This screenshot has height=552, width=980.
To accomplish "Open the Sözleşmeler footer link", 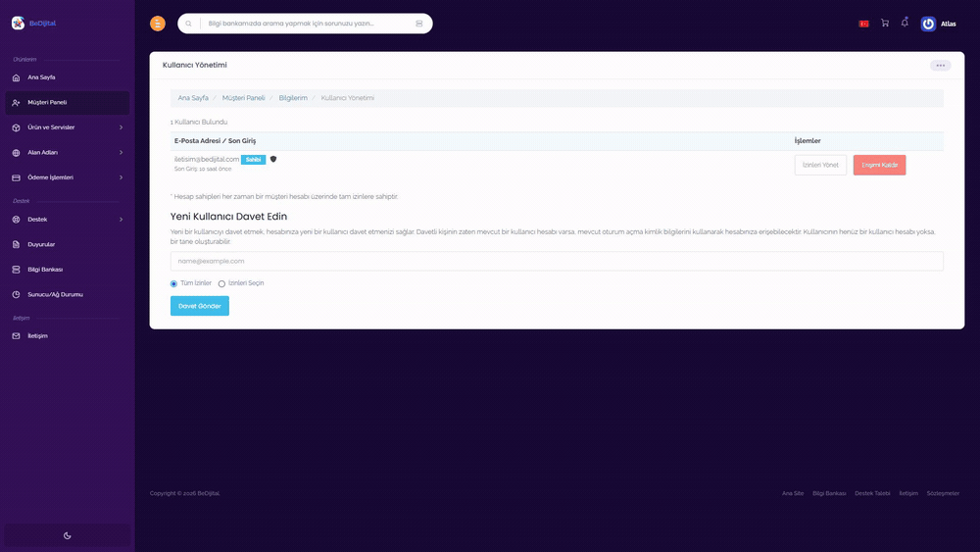I will coord(943,493).
